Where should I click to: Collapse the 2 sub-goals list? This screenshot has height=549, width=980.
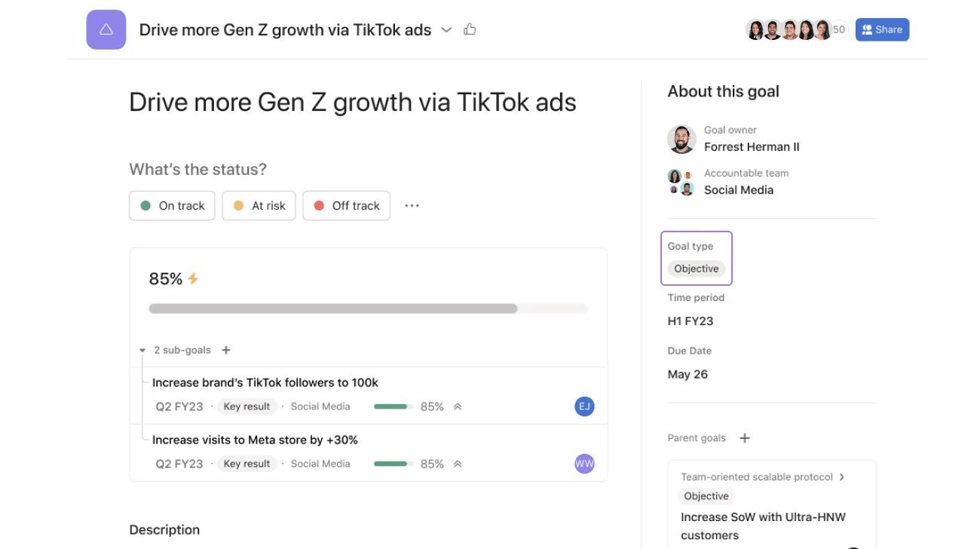click(142, 351)
